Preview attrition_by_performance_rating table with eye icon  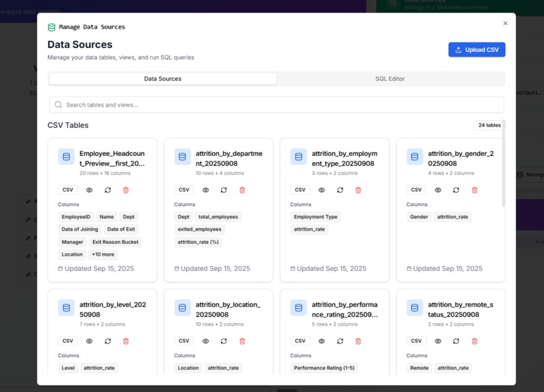(x=322, y=341)
